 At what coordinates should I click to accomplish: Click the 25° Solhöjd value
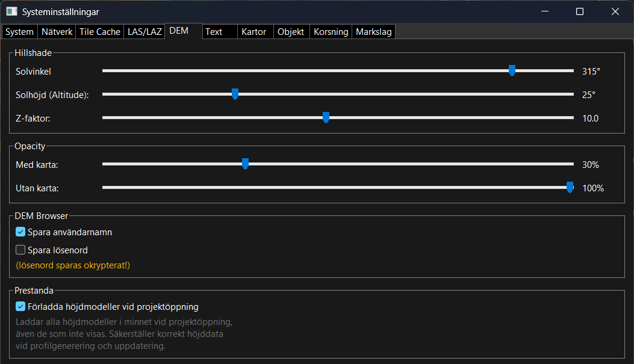pyautogui.click(x=588, y=95)
